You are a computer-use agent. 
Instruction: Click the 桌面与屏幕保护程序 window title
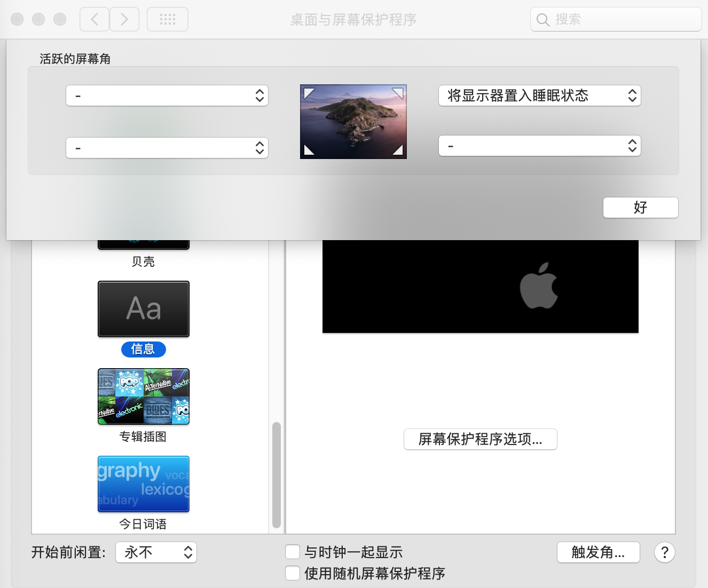point(353,20)
